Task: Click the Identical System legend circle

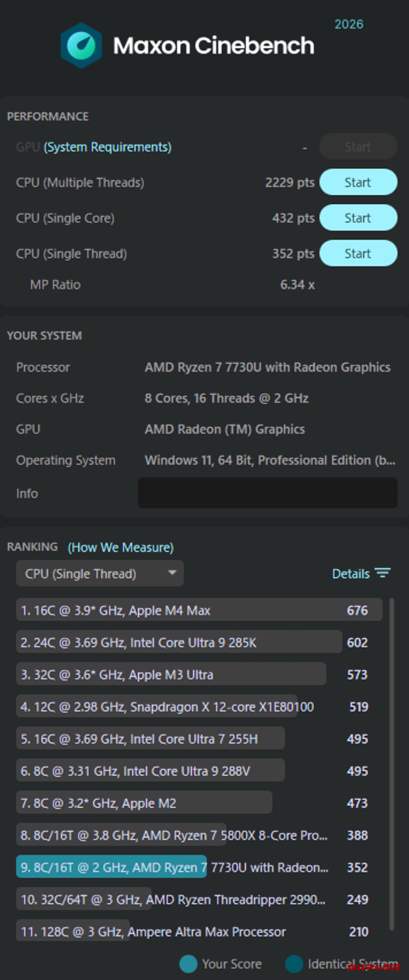Action: 294,964
